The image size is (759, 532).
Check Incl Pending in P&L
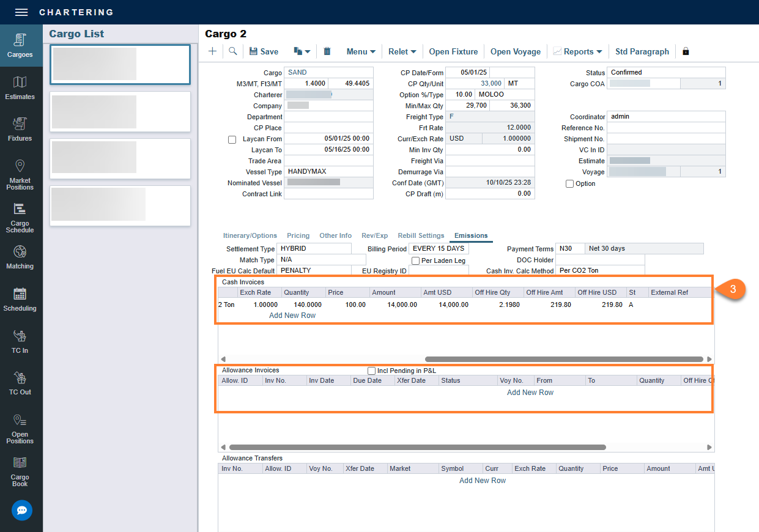click(371, 371)
